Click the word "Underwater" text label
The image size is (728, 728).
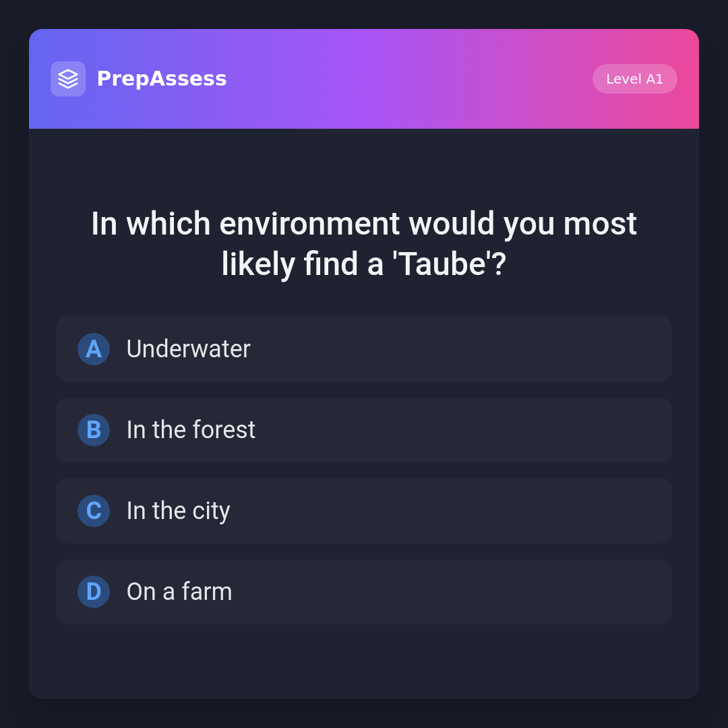point(188,349)
